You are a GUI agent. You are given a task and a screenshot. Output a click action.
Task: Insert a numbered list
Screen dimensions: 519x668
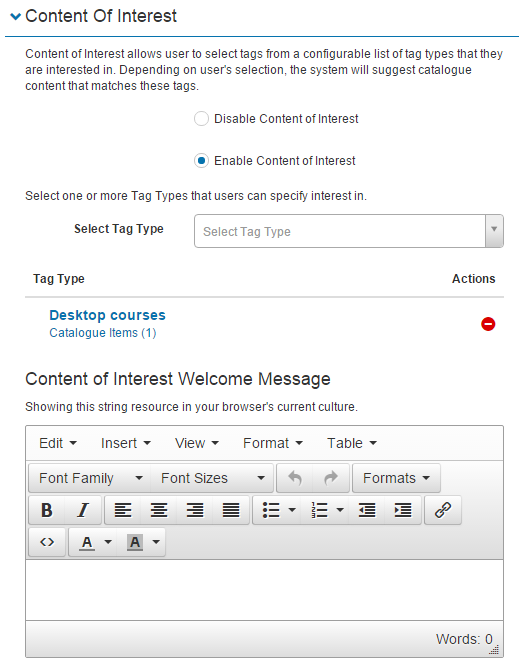click(x=319, y=510)
